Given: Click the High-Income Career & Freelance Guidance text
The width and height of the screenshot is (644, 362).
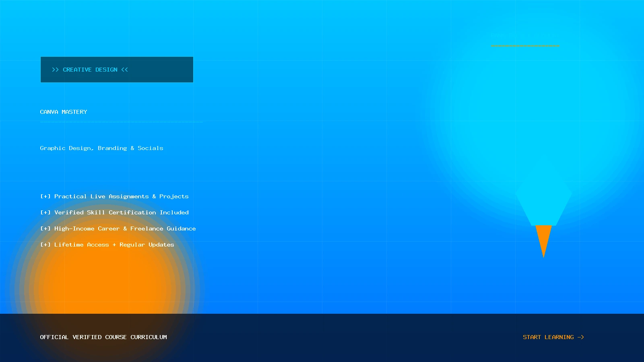Looking at the screenshot, I should click(125, 228).
